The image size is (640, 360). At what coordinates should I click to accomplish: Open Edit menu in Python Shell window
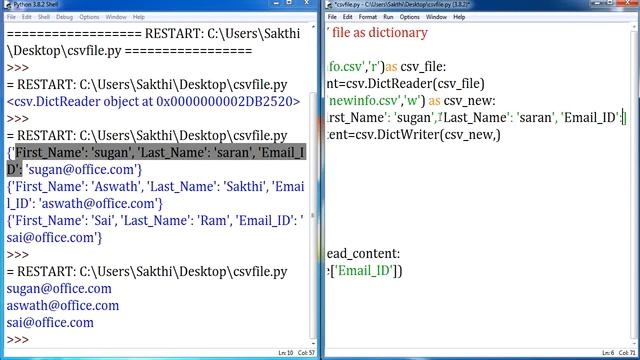point(27,17)
